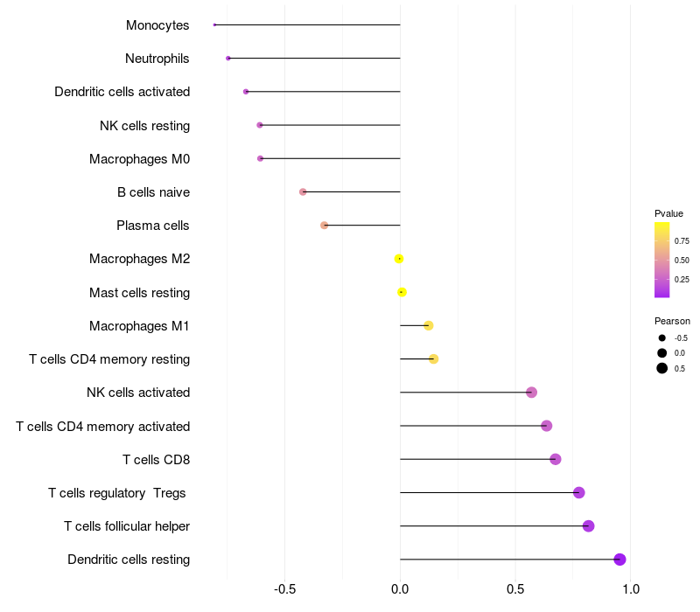The image size is (700, 612).
Task: Select the Neutrophils lollipop dot
Action: tap(228, 59)
